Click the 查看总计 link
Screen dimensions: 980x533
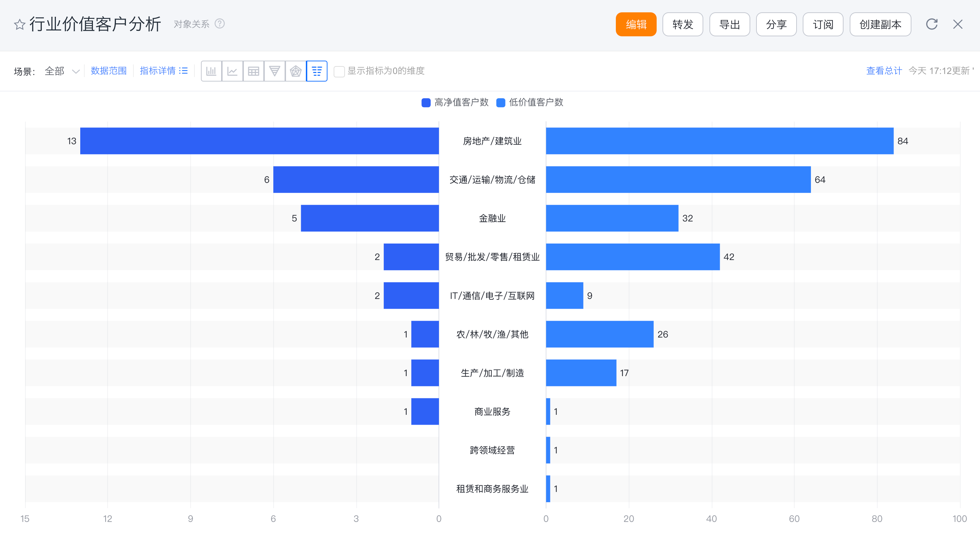click(x=884, y=71)
